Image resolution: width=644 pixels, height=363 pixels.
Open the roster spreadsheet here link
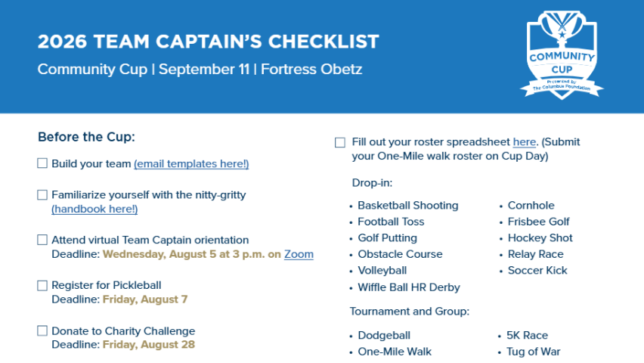point(525,142)
